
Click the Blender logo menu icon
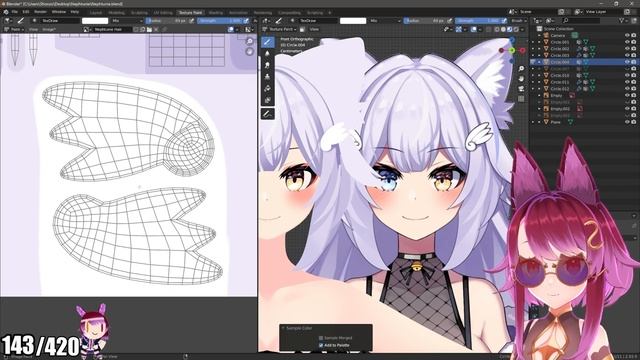[x=6, y=12]
